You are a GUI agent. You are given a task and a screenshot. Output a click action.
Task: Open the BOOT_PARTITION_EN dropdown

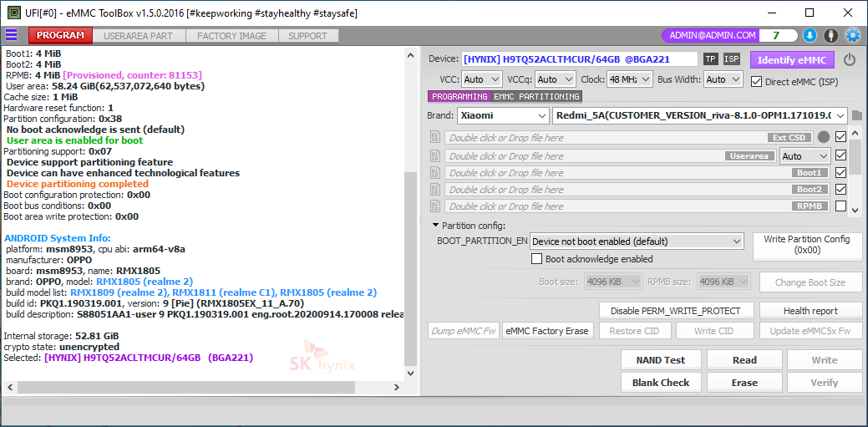(637, 241)
